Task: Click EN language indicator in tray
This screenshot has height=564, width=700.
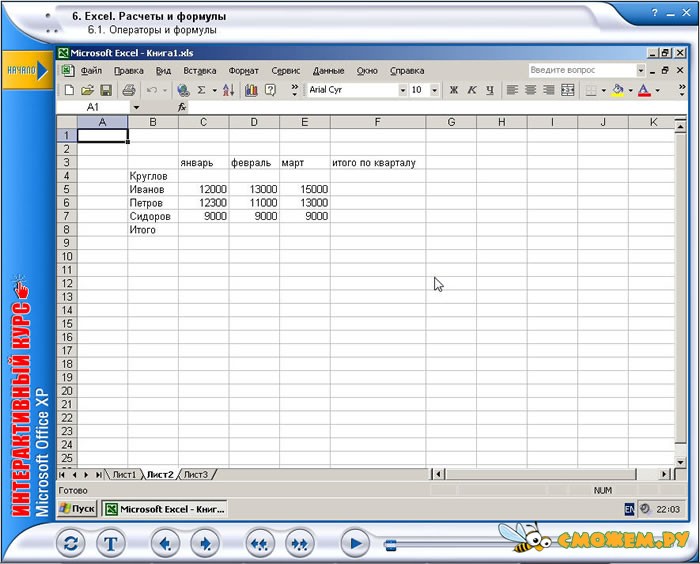Action: [x=629, y=509]
